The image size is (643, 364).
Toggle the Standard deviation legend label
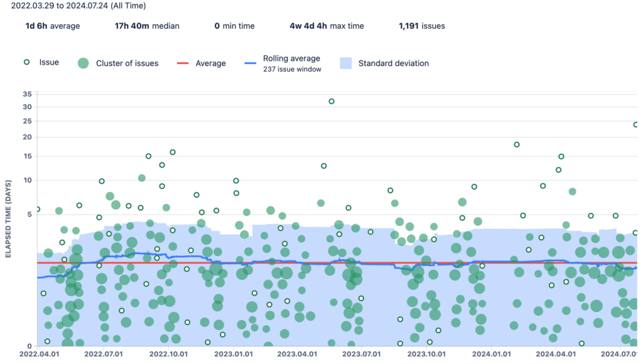tap(393, 63)
